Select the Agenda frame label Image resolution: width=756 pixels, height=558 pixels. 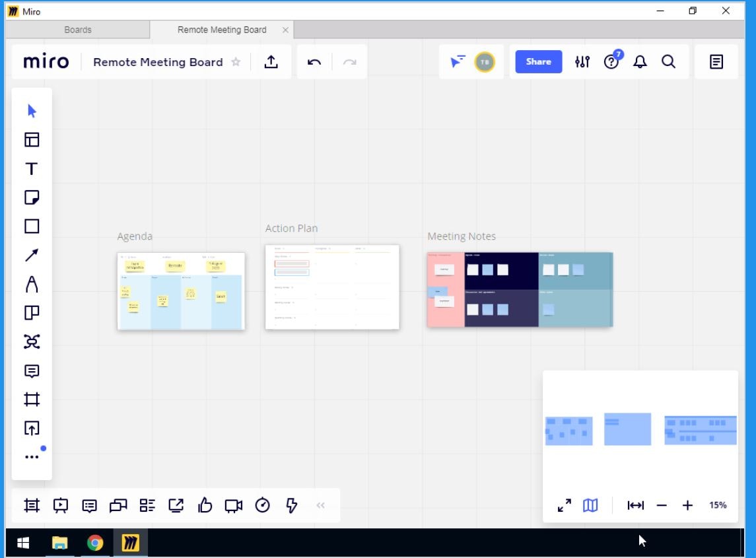tap(135, 236)
